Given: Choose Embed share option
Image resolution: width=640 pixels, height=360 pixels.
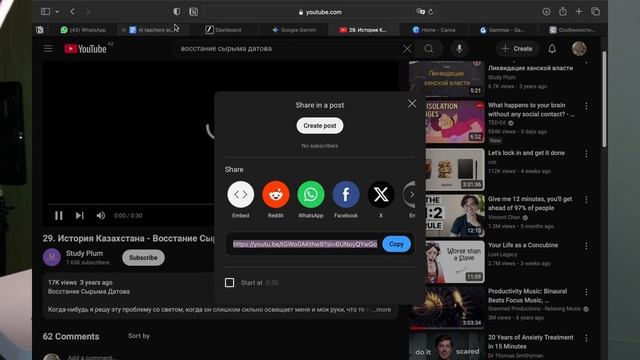Looking at the screenshot, I should (x=240, y=195).
